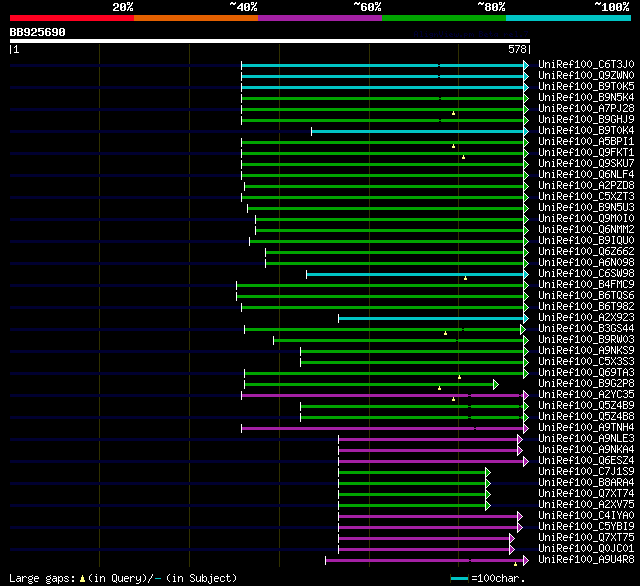Click the UniRef100_Q6NLF4 label
Image resolution: width=640 pixels, height=586 pixels.
[x=586, y=175]
